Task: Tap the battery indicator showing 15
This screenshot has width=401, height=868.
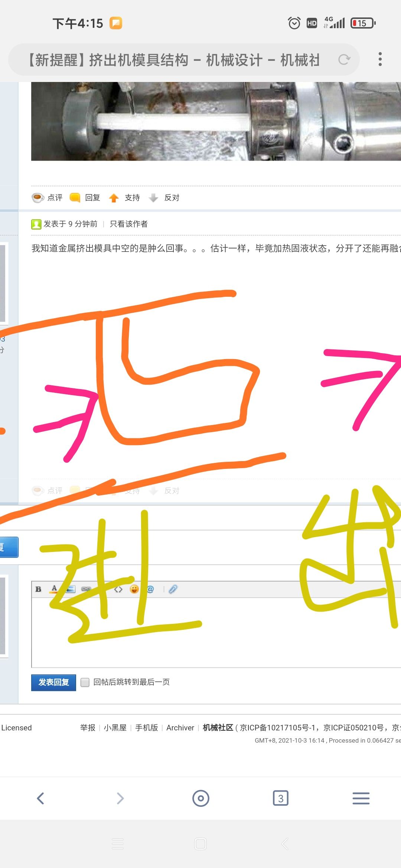Action: pyautogui.click(x=363, y=23)
